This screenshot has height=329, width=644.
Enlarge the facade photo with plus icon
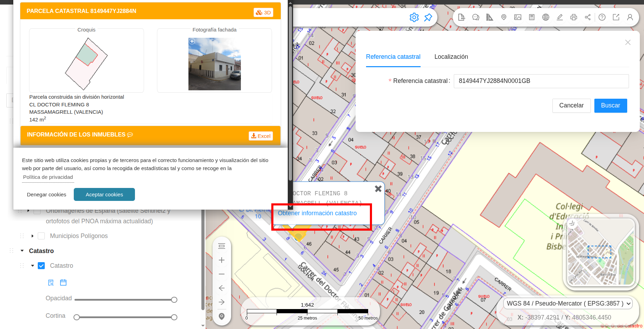tap(192, 41)
